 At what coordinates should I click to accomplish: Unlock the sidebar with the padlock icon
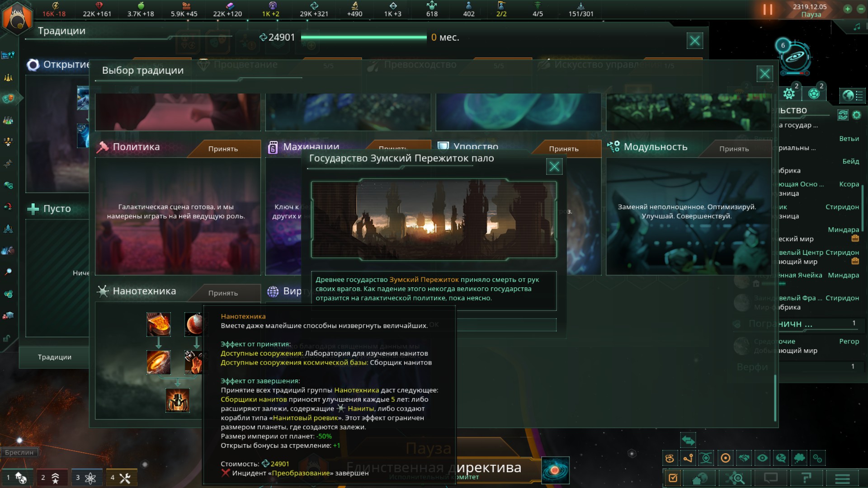[x=7, y=338]
